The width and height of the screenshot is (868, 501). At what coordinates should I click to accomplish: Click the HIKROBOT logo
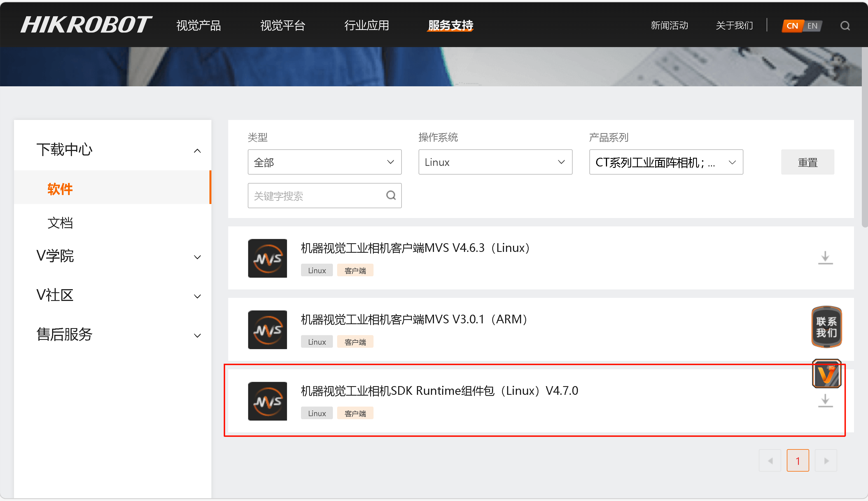click(86, 25)
